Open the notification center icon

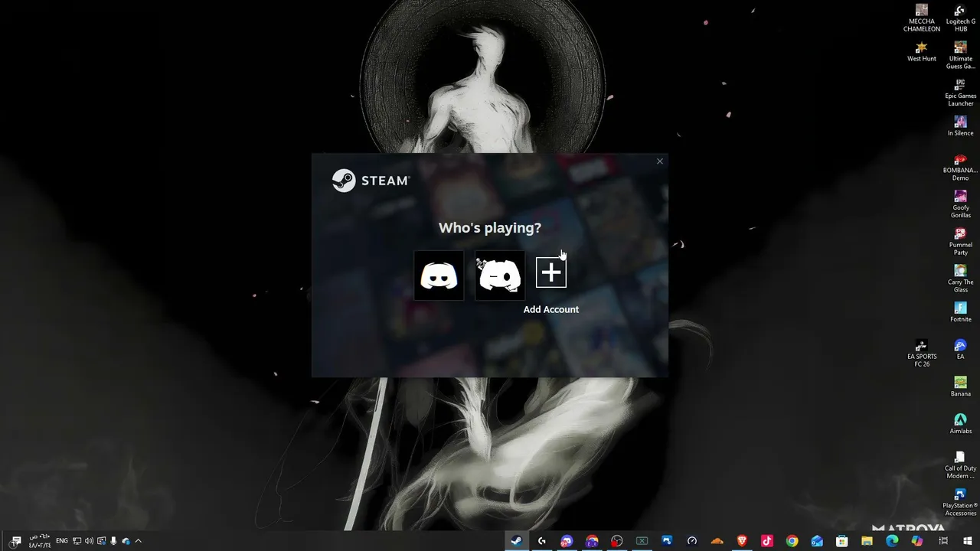(x=15, y=541)
